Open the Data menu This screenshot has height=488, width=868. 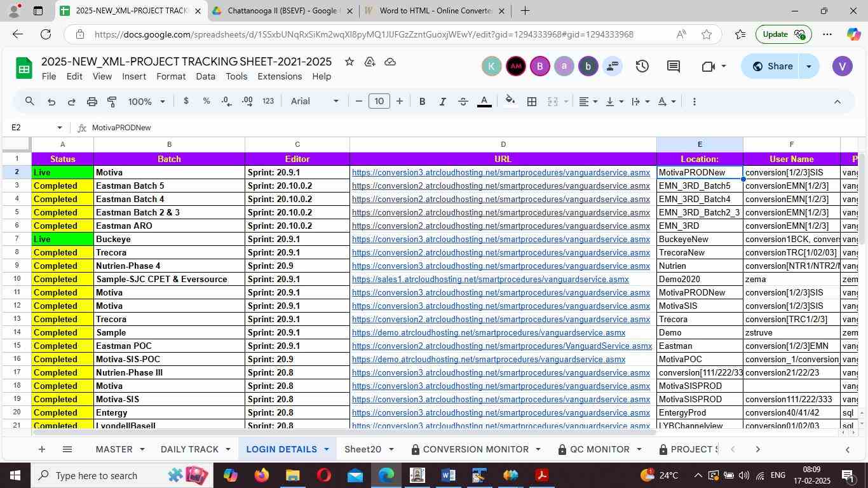pos(205,76)
